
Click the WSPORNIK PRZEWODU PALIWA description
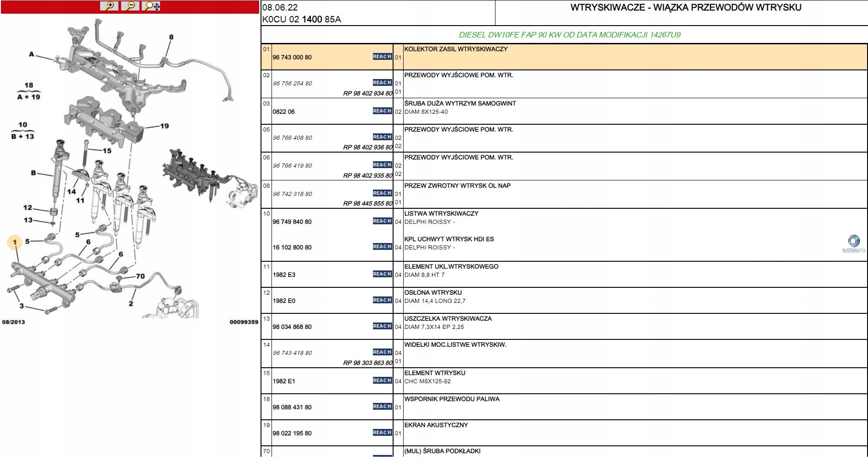pos(452,399)
